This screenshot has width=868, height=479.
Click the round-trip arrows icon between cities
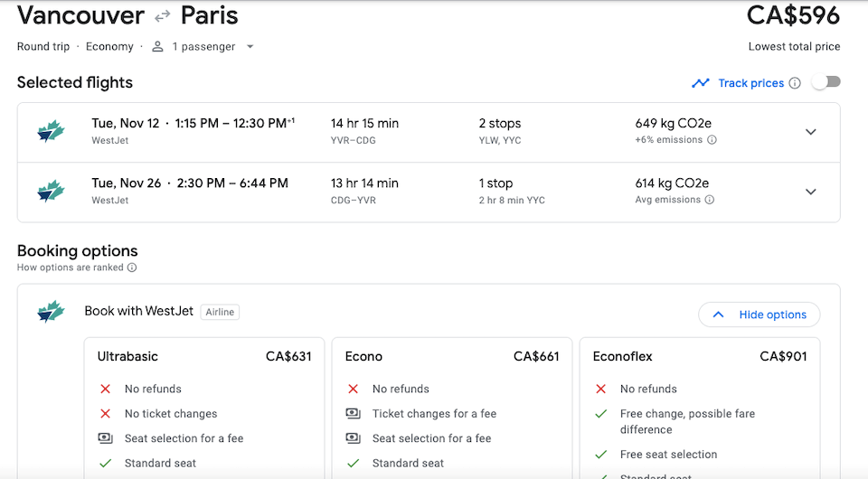tap(162, 17)
